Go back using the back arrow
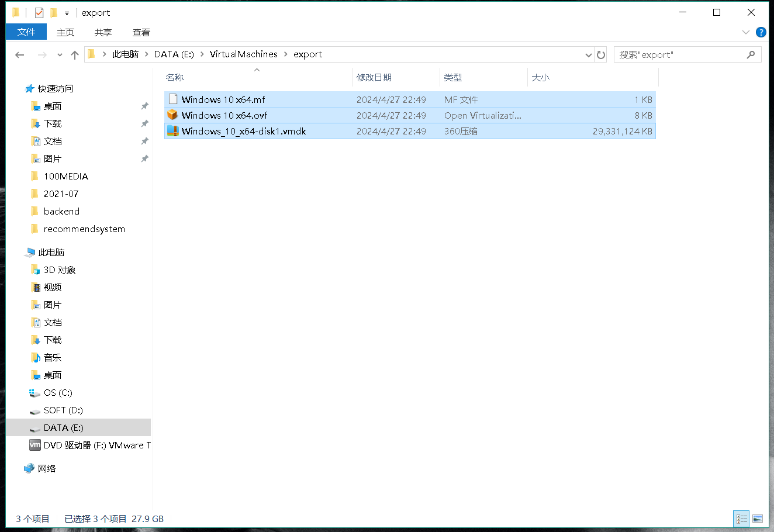The image size is (774, 532). (x=20, y=54)
